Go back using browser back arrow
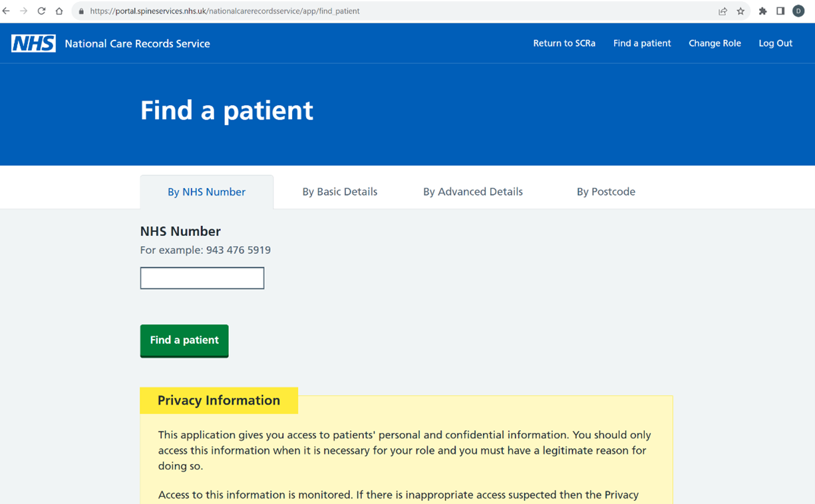The width and height of the screenshot is (815, 504). [x=7, y=11]
